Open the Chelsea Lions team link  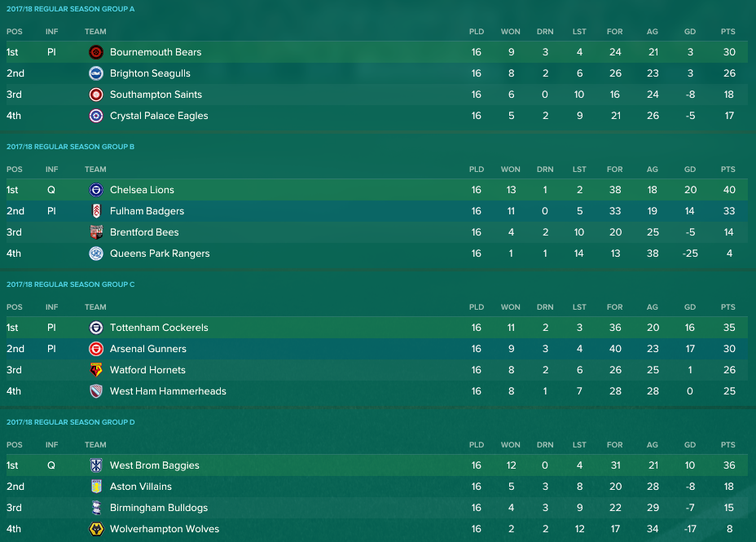point(142,190)
